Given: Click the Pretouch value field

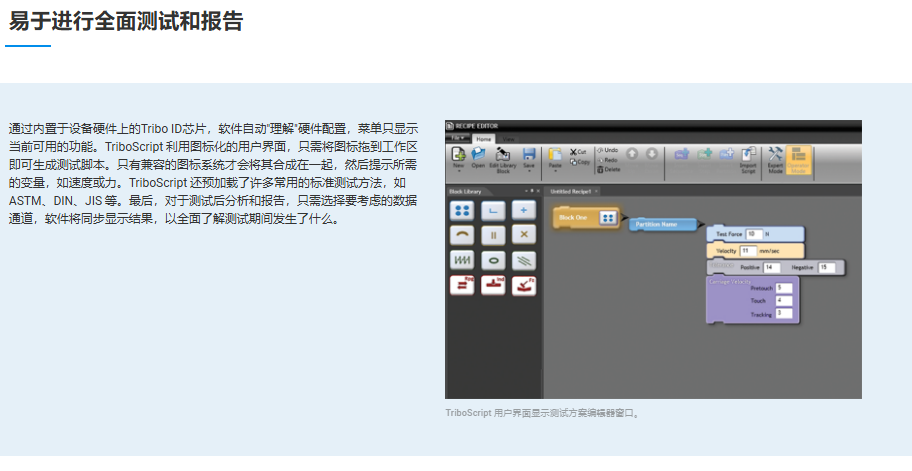Looking at the screenshot, I should click(784, 288).
